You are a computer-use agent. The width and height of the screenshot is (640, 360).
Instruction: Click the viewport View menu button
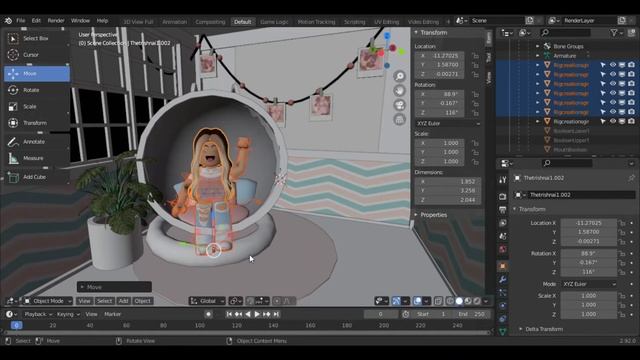coord(84,301)
